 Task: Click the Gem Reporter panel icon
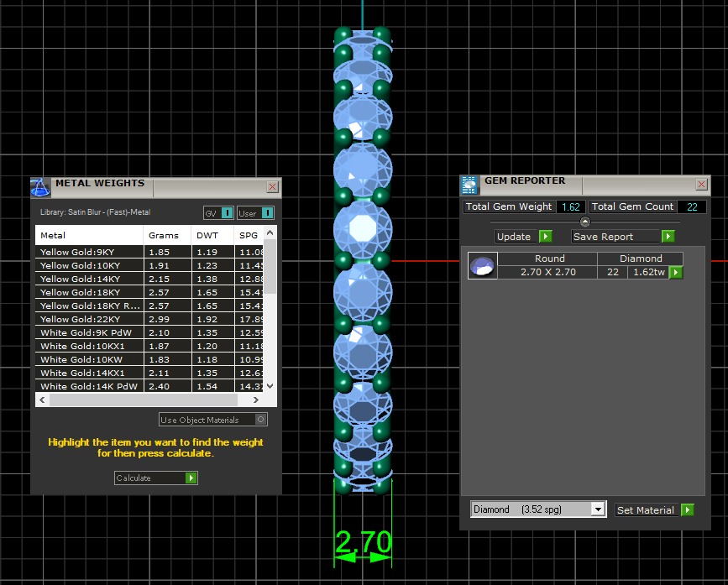click(x=469, y=185)
